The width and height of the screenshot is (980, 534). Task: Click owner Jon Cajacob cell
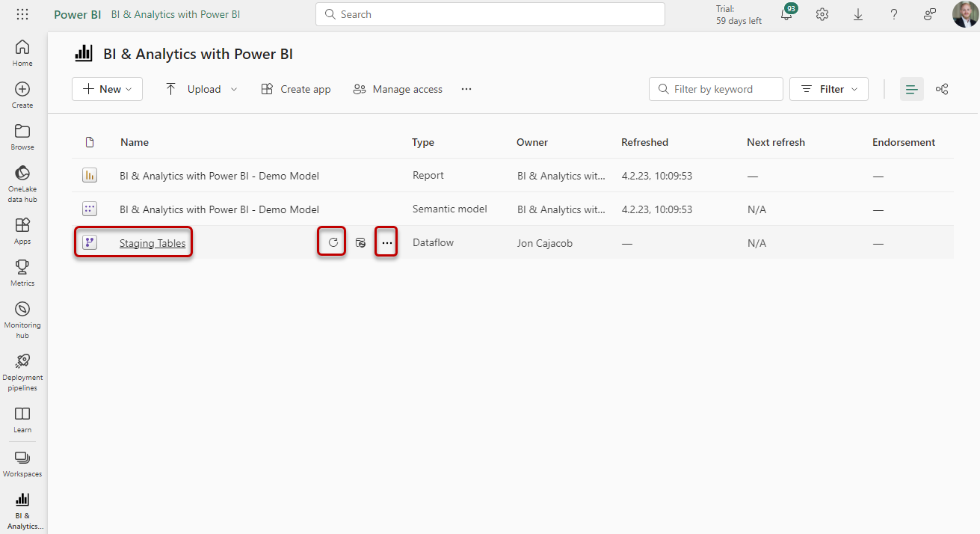[x=545, y=243]
